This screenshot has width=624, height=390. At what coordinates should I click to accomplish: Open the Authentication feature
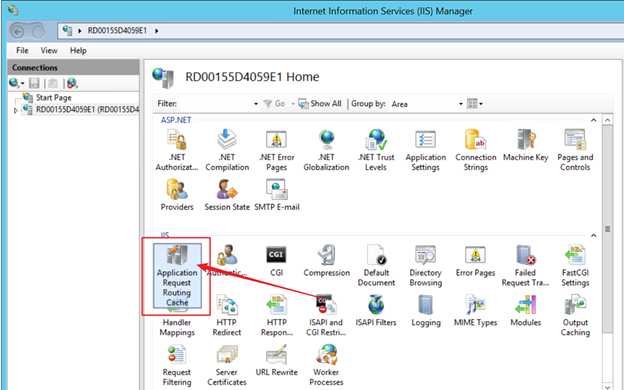227,261
